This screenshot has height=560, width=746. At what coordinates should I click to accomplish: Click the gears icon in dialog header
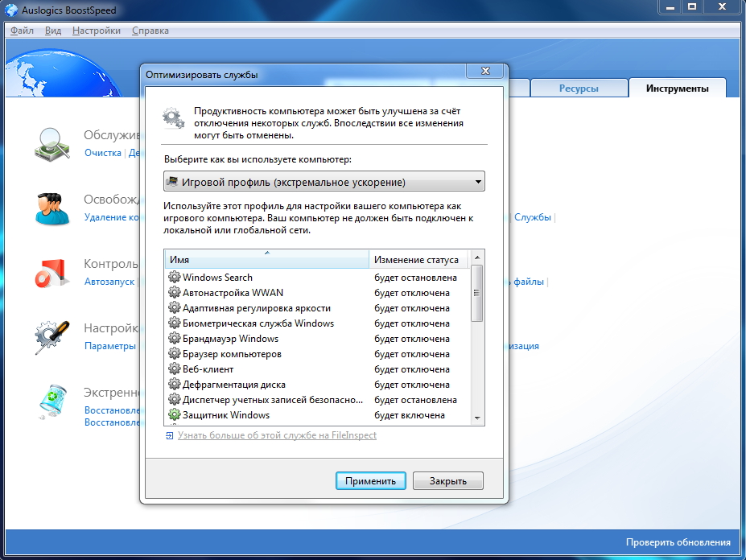(x=173, y=118)
